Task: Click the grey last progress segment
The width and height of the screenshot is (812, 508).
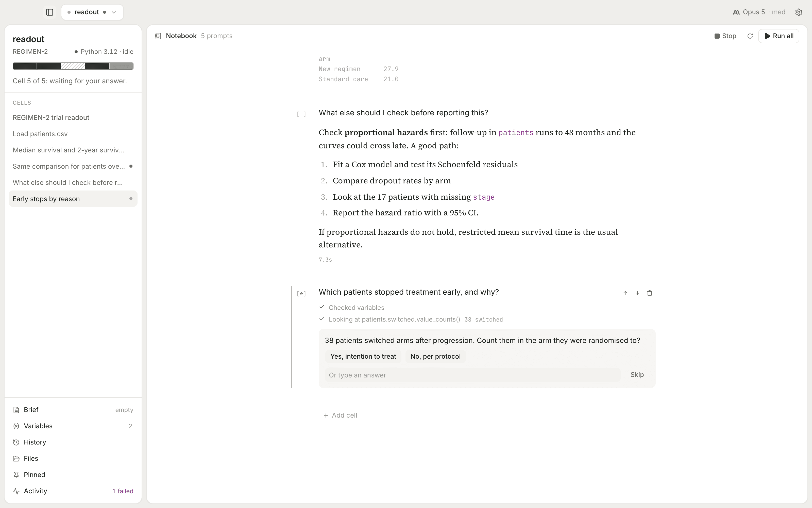Action: tap(121, 66)
